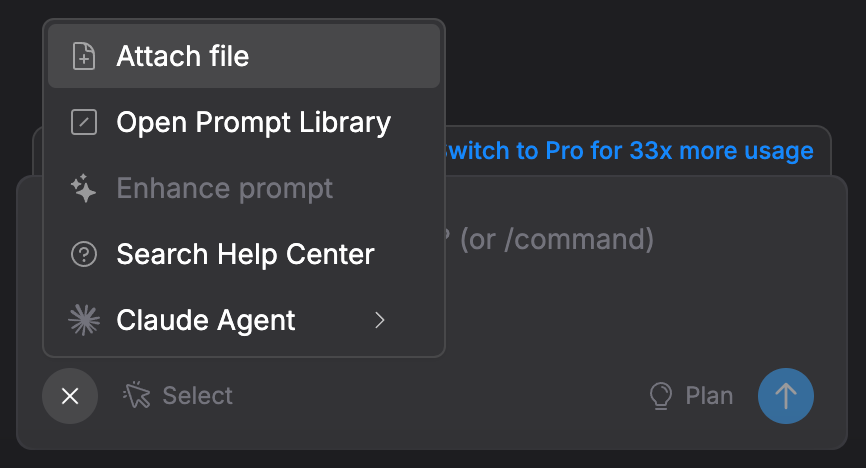
Task: Choose Attach file from the menu
Action: [183, 56]
